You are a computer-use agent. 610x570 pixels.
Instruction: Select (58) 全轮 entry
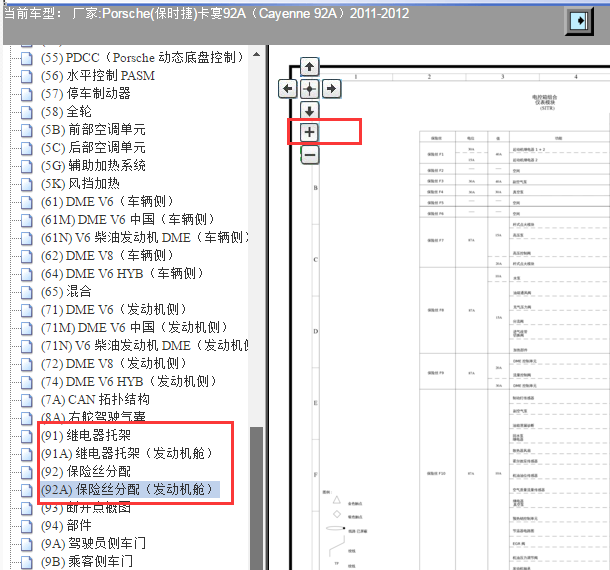(66, 112)
